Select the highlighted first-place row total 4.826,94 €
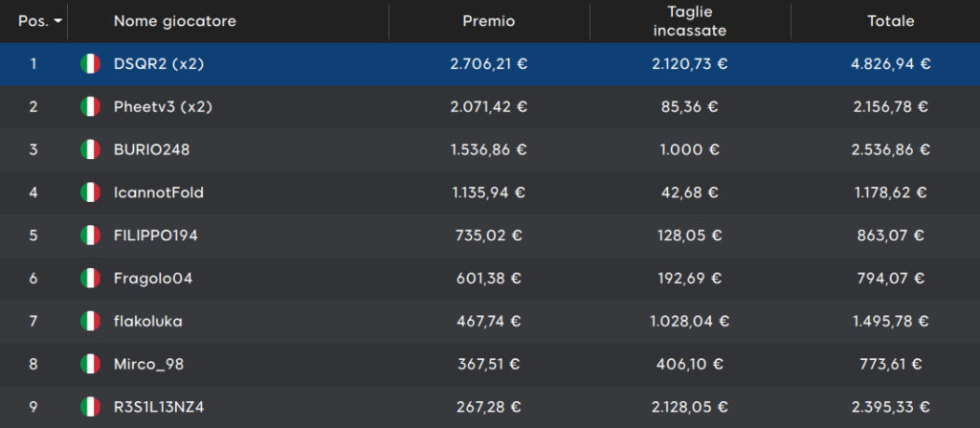980x428 pixels. [891, 64]
